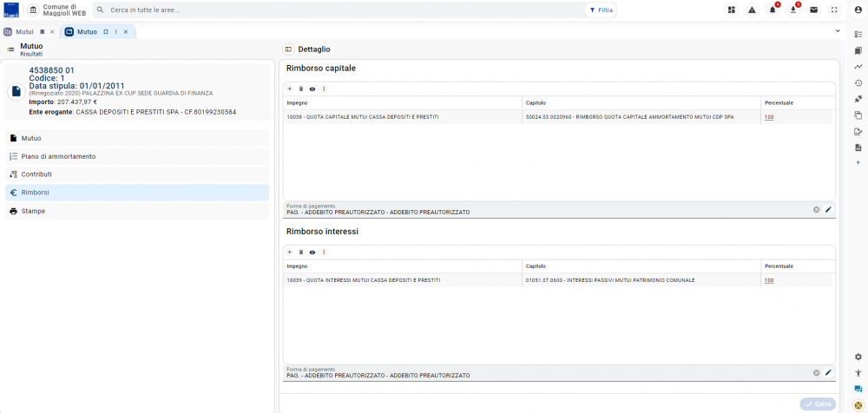The width and height of the screenshot is (868, 413).
Task: Open the mail envelope icon
Action: 814,10
